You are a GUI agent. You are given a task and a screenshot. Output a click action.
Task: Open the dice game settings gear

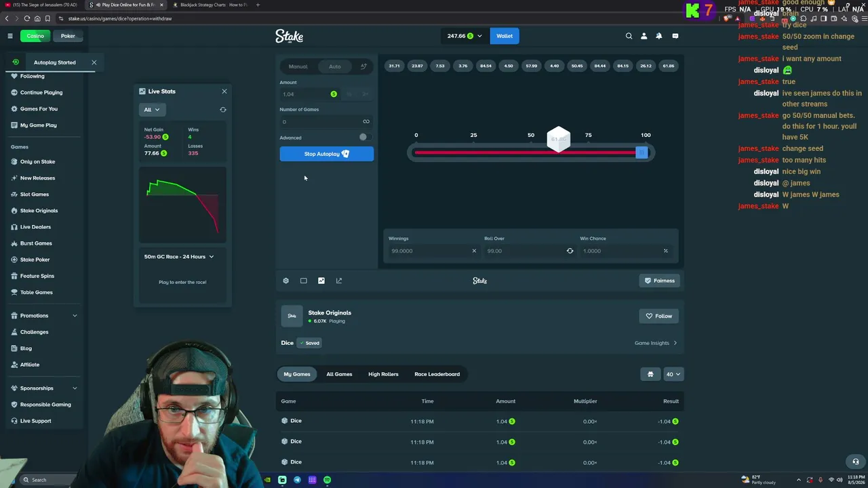tap(285, 281)
